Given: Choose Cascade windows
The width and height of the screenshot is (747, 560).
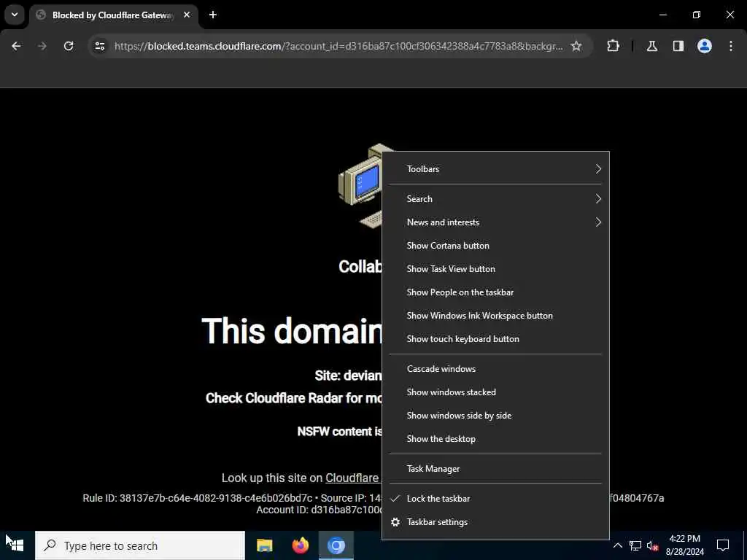Looking at the screenshot, I should (495, 369).
